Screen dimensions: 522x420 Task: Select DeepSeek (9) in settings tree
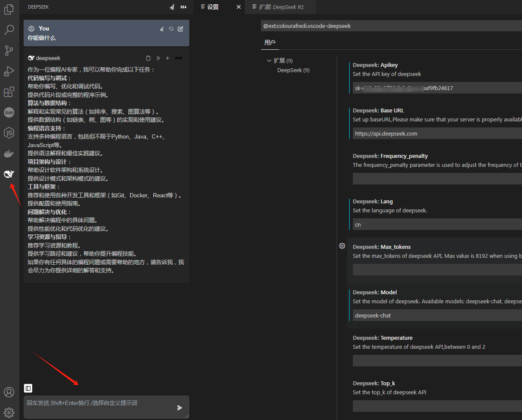coord(293,70)
